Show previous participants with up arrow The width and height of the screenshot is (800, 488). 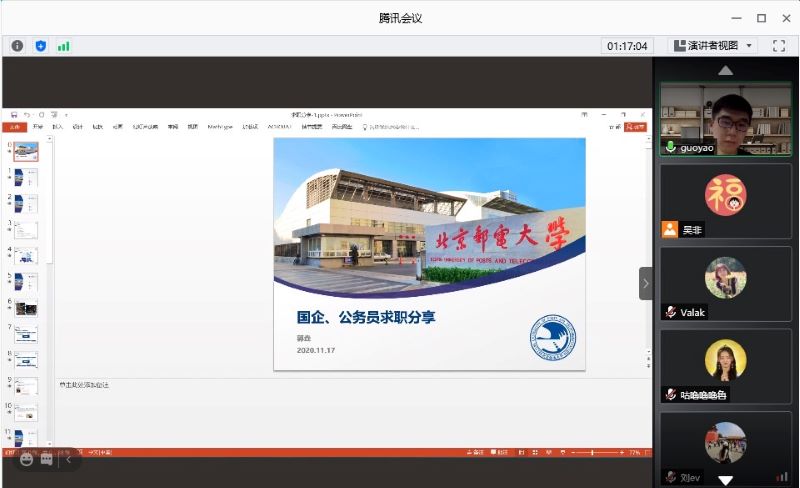tap(725, 70)
